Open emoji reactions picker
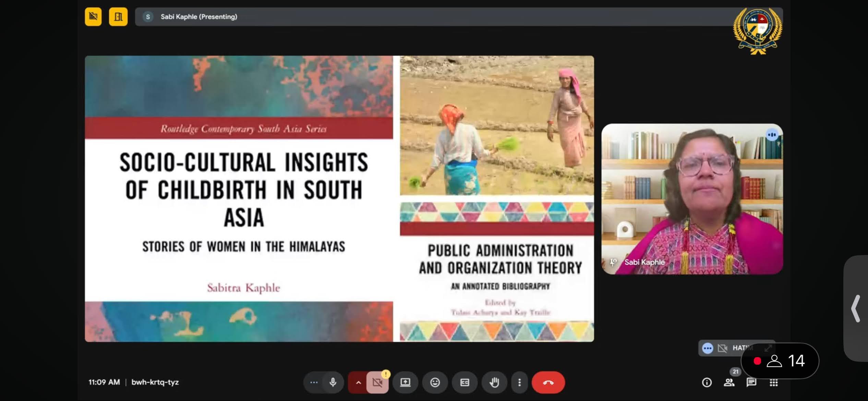The height and width of the screenshot is (401, 868). click(x=435, y=382)
